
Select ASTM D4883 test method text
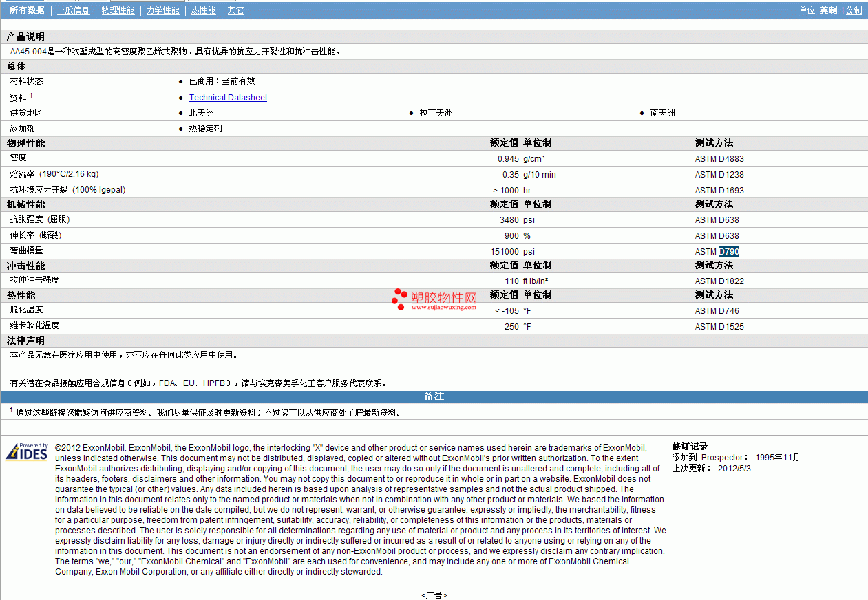pos(719,159)
